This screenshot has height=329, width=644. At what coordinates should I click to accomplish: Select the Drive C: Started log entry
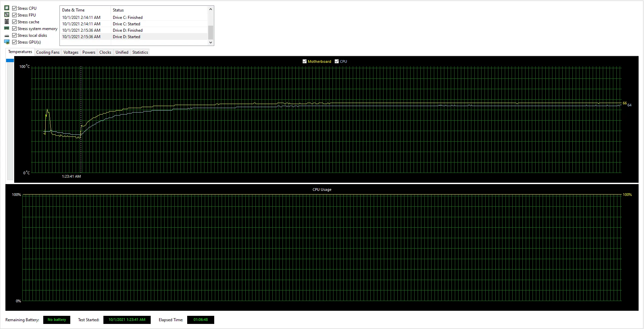pos(134,24)
